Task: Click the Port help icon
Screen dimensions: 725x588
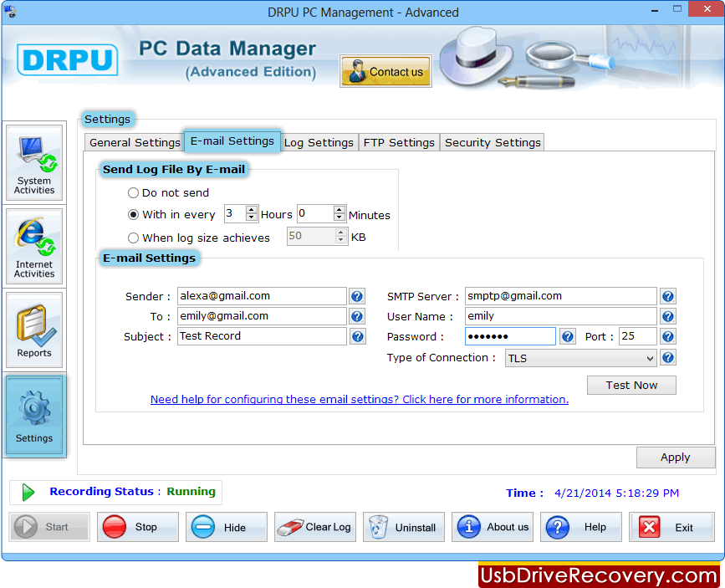Action: pos(667,336)
